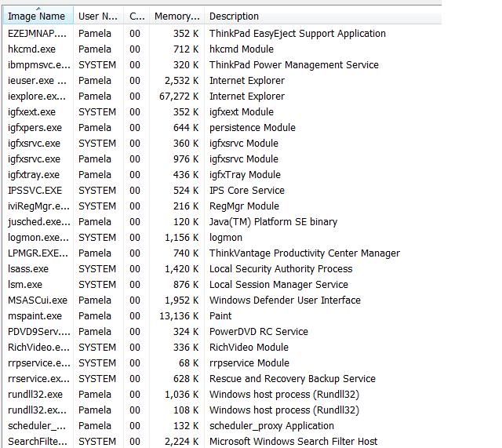Select the lsm.exe process row

[x=26, y=285]
